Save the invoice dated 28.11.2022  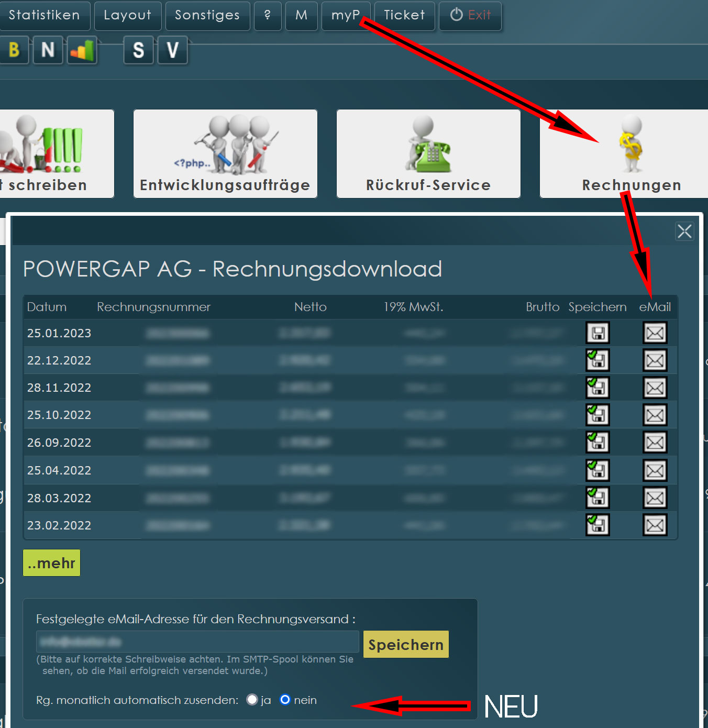point(598,388)
